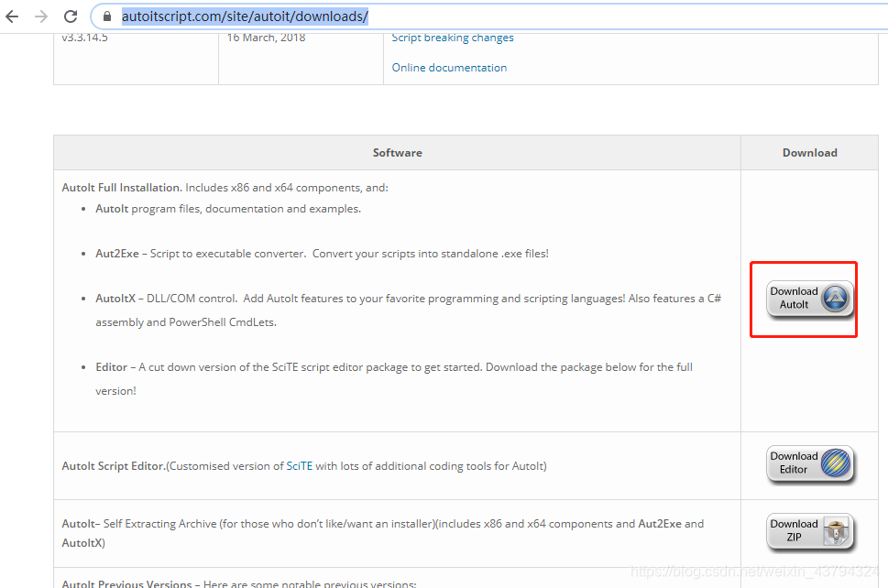888x588 pixels.
Task: Click the AutoIt Previous Versions text
Action: coord(239,583)
